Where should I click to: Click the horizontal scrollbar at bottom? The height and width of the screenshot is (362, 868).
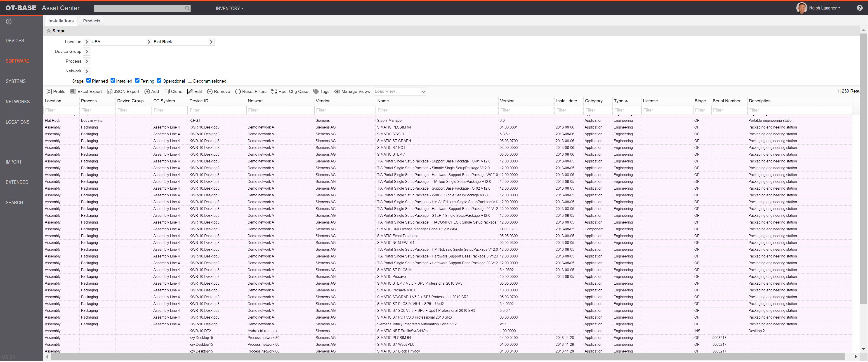point(447,357)
